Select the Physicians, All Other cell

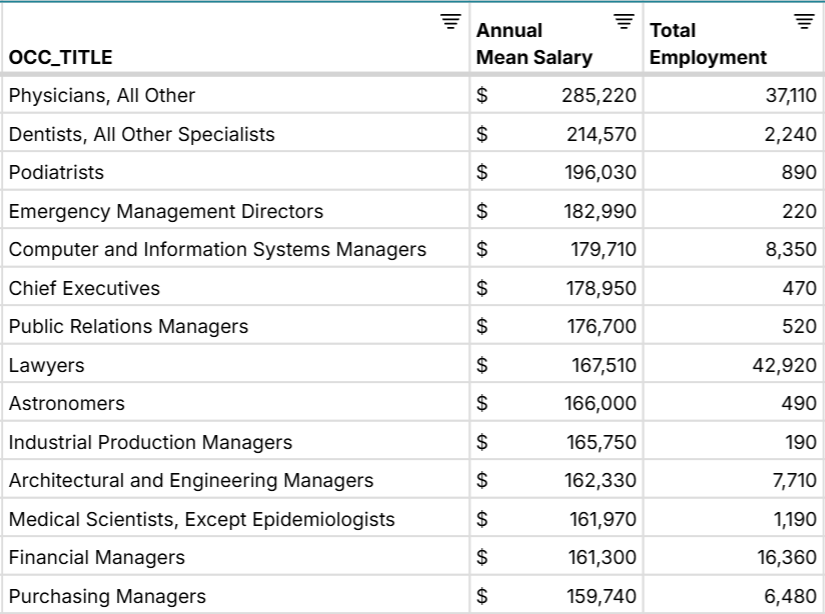tap(100, 95)
